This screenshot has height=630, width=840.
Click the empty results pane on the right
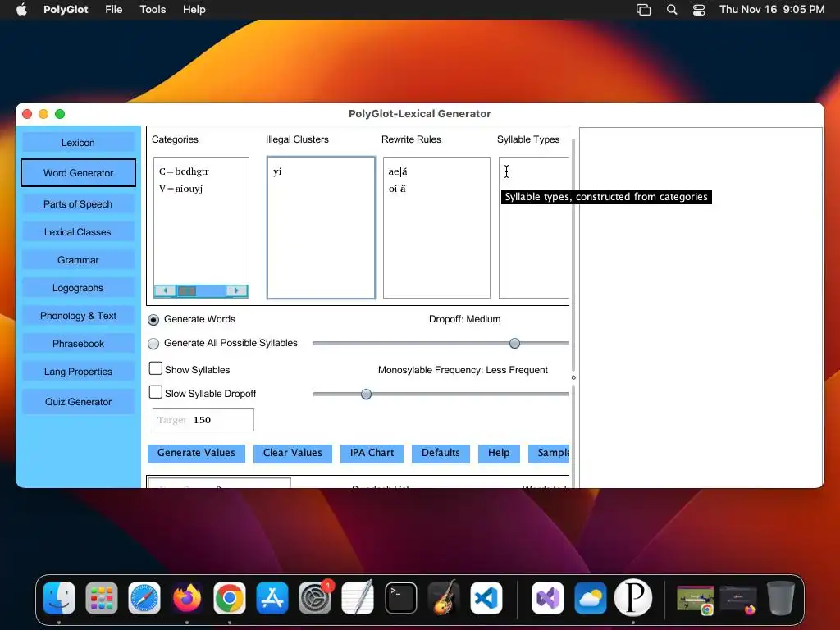701,307
